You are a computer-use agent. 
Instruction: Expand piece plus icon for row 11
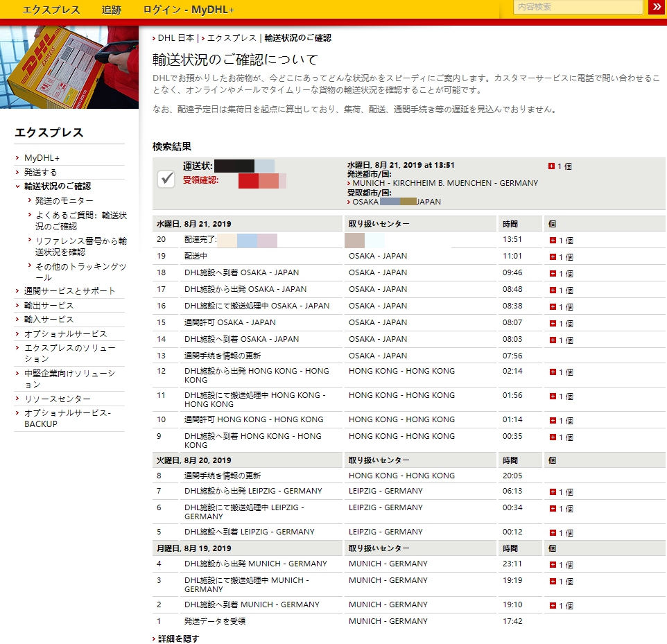(x=553, y=396)
